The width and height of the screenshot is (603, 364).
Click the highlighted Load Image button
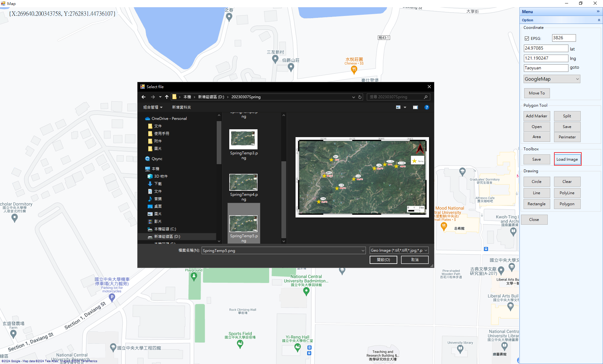pyautogui.click(x=567, y=159)
